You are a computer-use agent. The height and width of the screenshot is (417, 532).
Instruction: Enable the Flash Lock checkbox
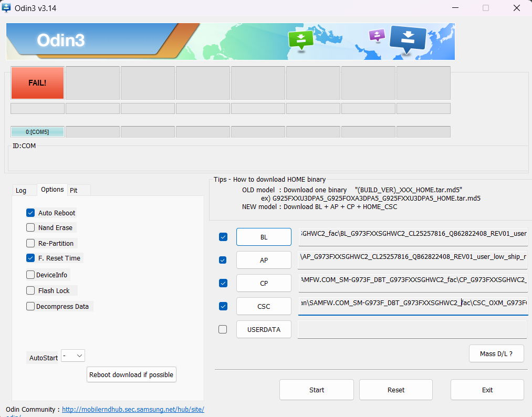point(30,291)
